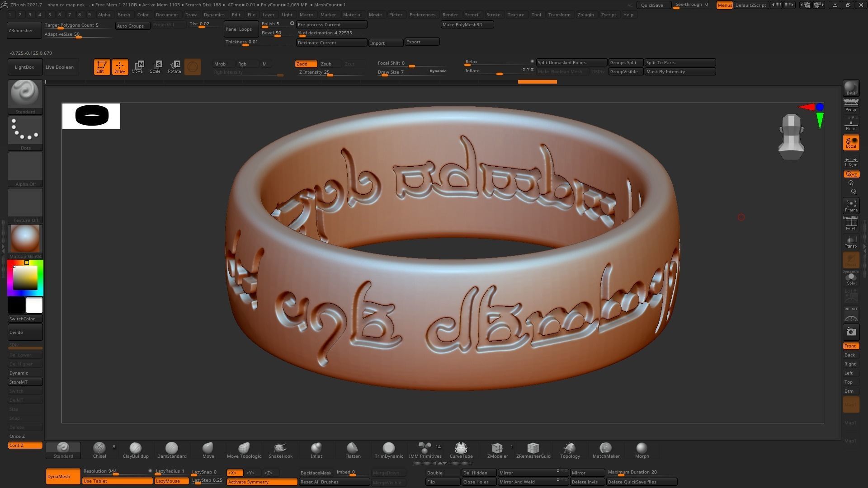
Task: Toggle Solo mode
Action: click(851, 278)
